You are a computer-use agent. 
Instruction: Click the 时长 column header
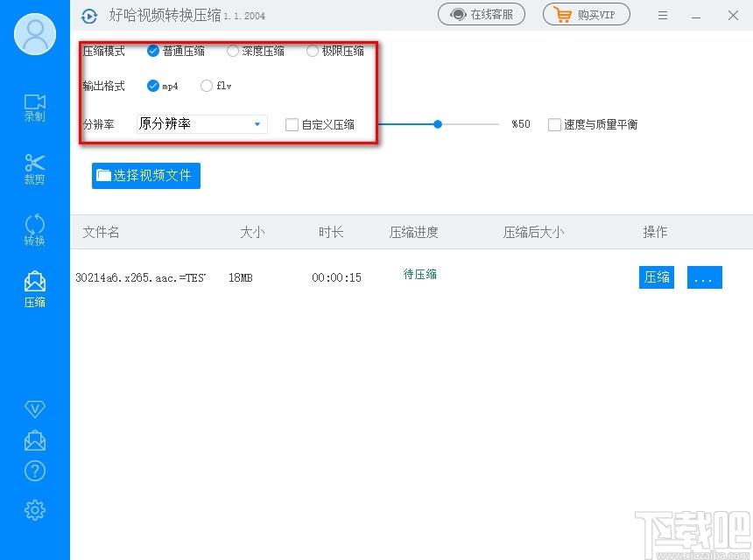coord(331,232)
